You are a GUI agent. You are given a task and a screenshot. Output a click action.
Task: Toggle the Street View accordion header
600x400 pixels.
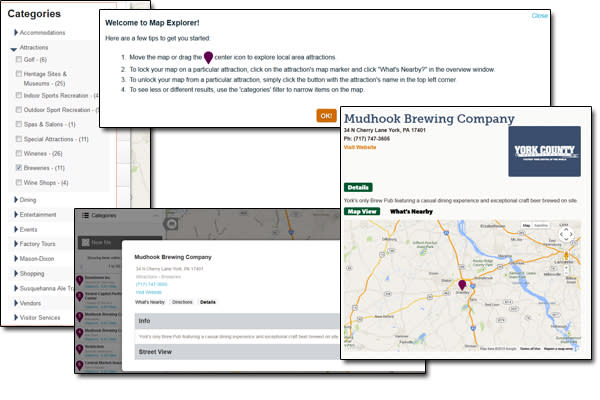coord(237,352)
